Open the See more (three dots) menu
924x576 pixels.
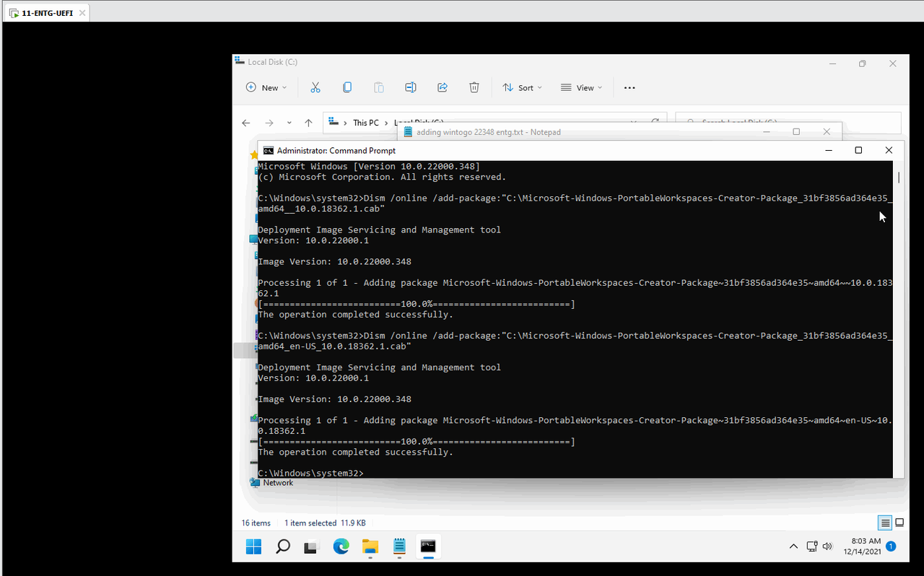629,88
